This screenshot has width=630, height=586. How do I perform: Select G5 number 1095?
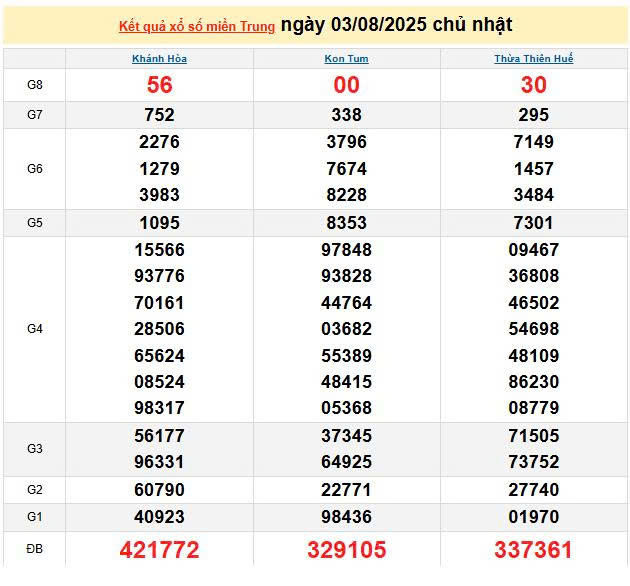click(x=160, y=223)
